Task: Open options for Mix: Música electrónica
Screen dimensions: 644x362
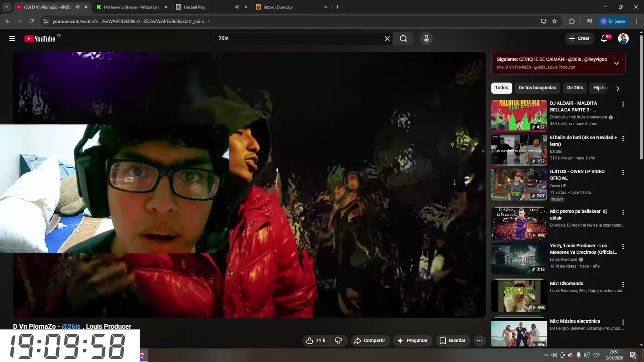Action: 623,322
